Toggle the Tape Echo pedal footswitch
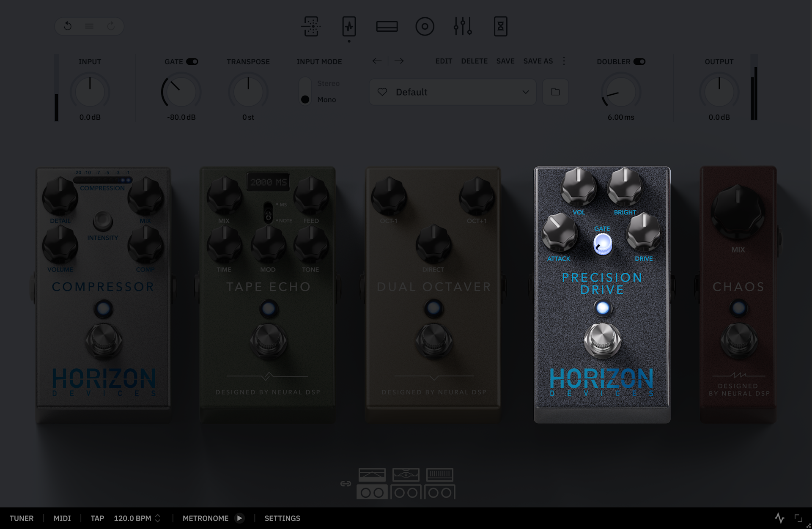This screenshot has width=812, height=529. click(x=269, y=340)
